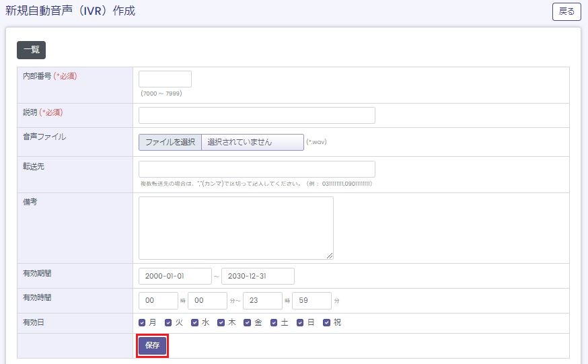Uncheck the 月 Monday checkbox
The height and width of the screenshot is (364, 588).
point(142,323)
